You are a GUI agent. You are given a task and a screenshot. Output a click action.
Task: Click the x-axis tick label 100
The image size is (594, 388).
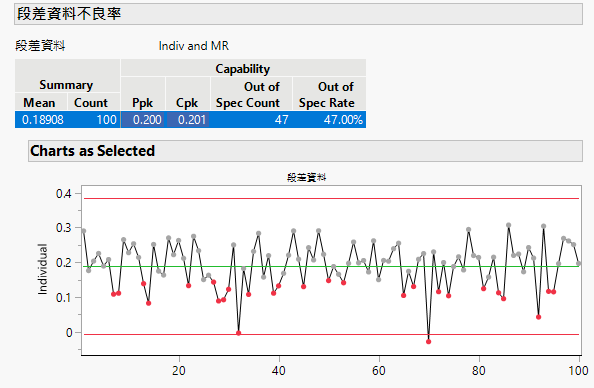(578, 370)
